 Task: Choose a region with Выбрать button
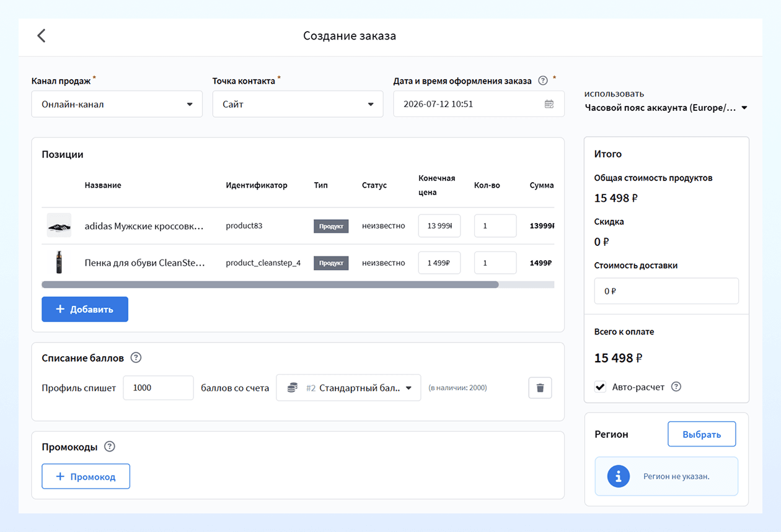702,434
